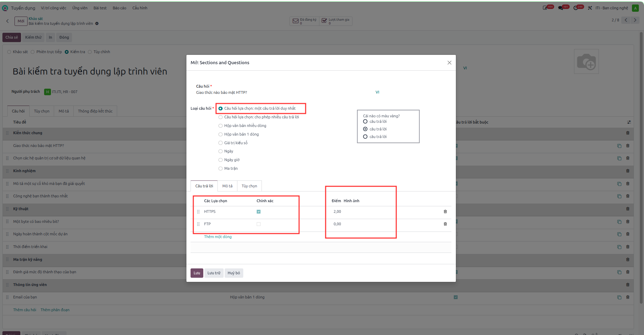The height and width of the screenshot is (335, 644).
Task: Switch to the Mô tả tab in dialog
Action: [x=227, y=186]
